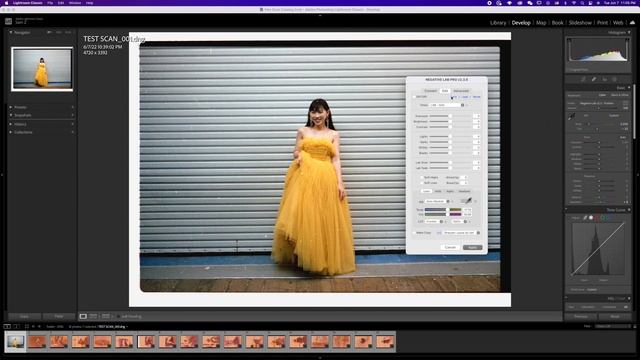Screen dimensions: 640x360
Task: Click the Wi-Fi icon in menu bar
Action: pyautogui.click(x=573, y=3)
